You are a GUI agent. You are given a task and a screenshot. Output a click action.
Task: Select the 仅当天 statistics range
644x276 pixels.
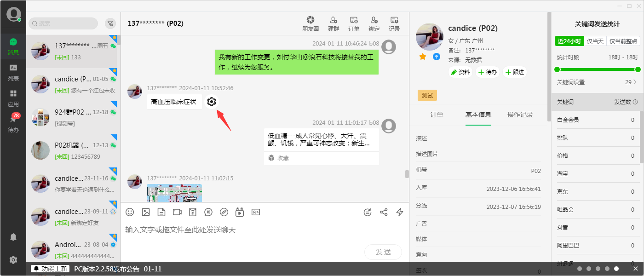coord(595,41)
